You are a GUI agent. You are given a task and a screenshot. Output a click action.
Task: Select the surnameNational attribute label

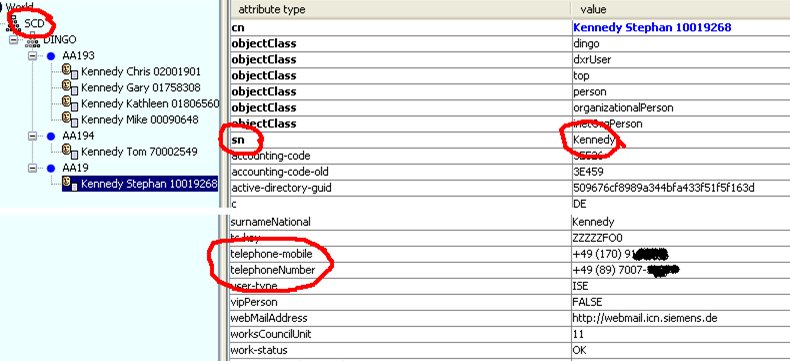point(271,222)
